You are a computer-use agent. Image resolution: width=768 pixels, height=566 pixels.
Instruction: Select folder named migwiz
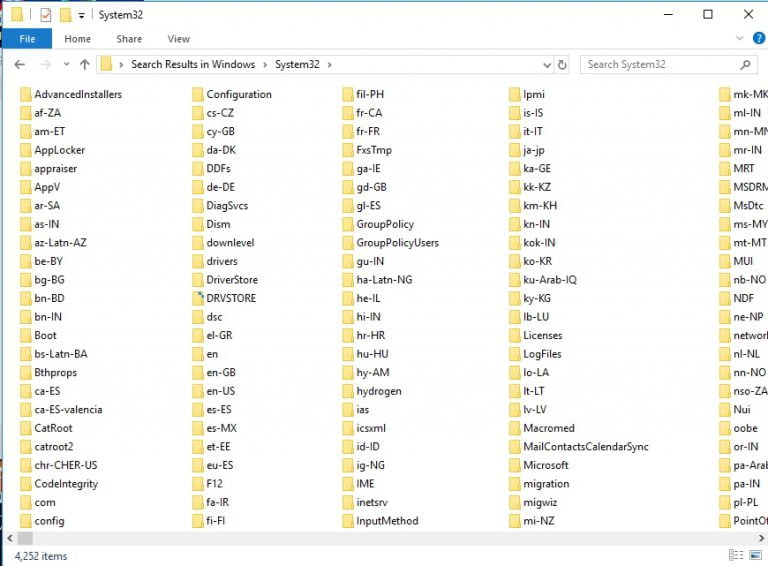(533, 502)
